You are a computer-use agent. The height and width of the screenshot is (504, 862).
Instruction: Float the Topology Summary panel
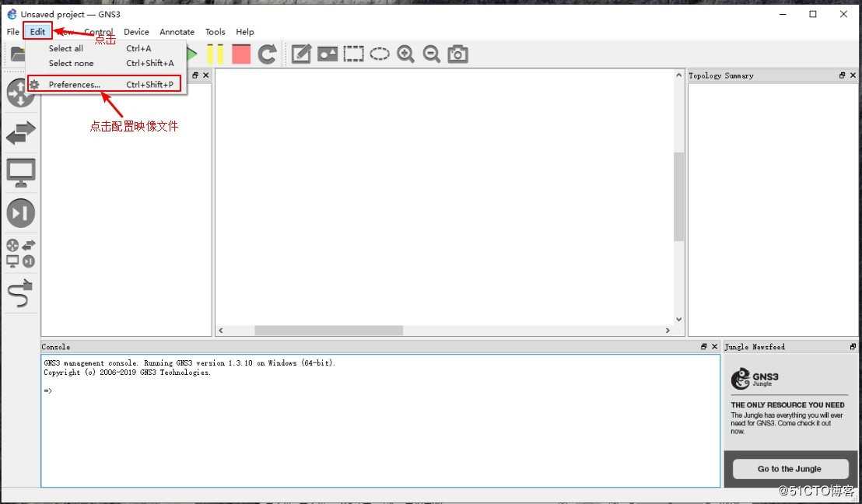pos(843,75)
